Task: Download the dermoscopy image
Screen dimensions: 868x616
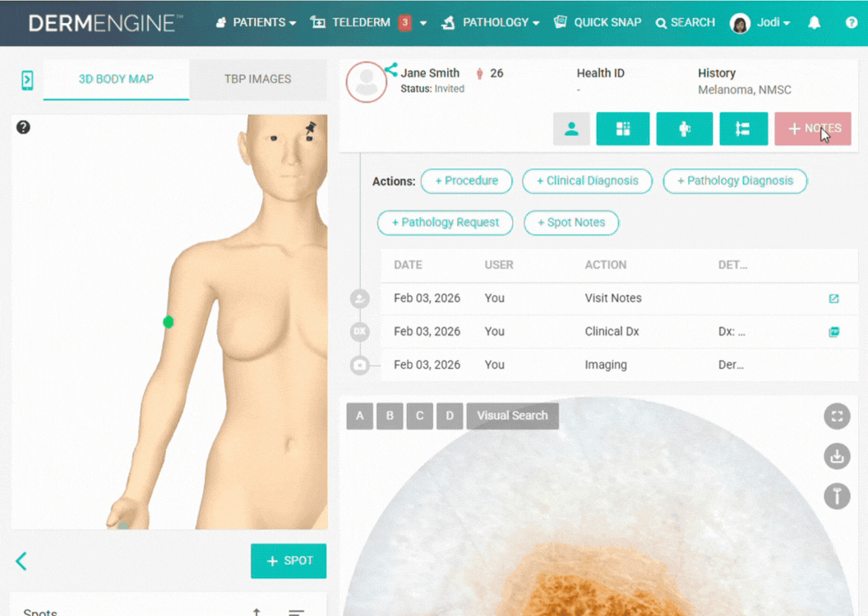Action: pos(837,456)
